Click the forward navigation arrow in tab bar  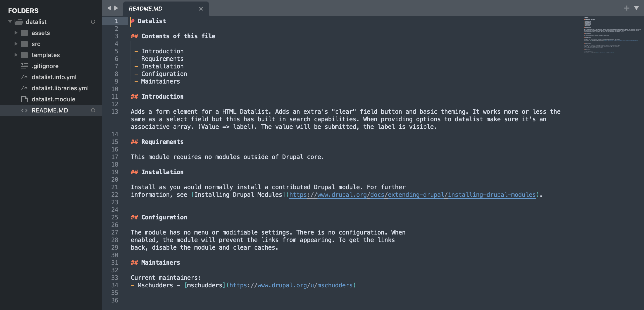tap(116, 8)
